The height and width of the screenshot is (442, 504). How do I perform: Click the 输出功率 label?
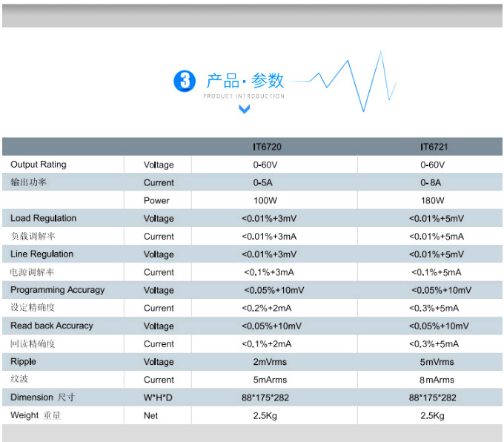29,182
